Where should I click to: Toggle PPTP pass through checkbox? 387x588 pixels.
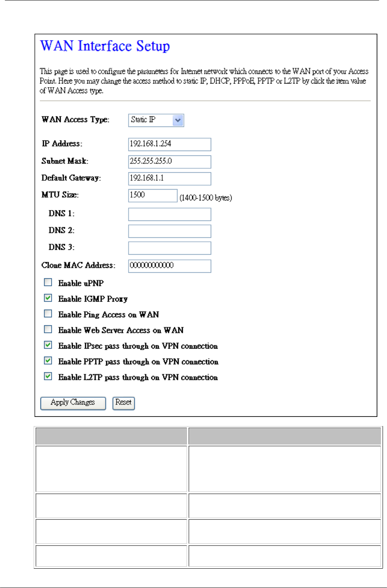(48, 361)
